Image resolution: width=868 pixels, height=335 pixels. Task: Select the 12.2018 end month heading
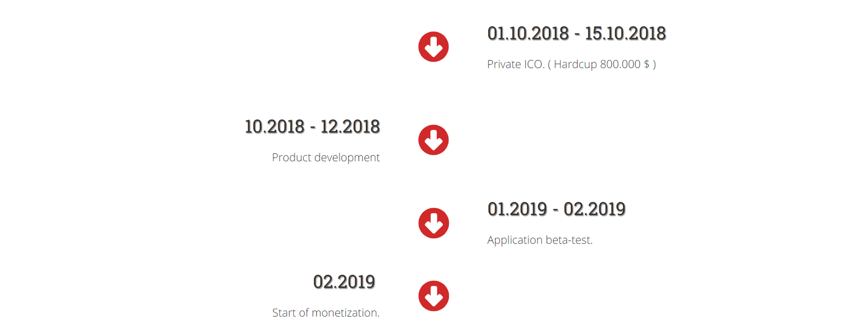tap(350, 127)
